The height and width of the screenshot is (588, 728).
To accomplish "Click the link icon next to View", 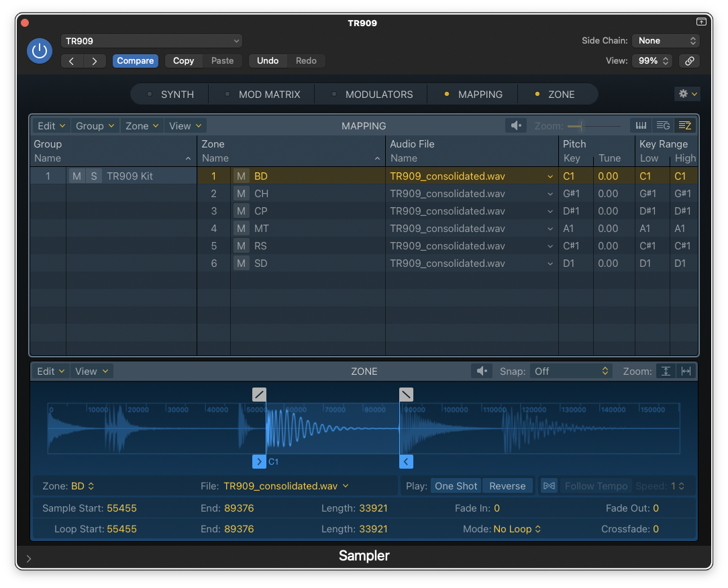I will [690, 61].
